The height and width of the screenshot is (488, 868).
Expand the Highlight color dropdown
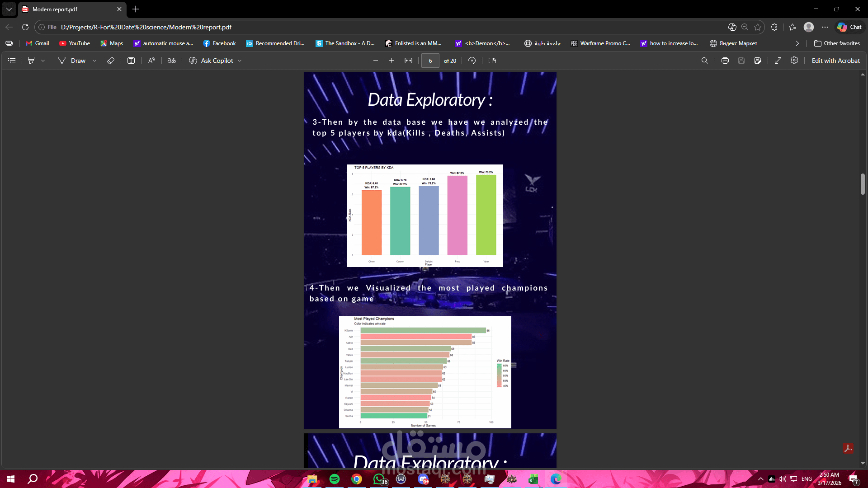tap(43, 61)
